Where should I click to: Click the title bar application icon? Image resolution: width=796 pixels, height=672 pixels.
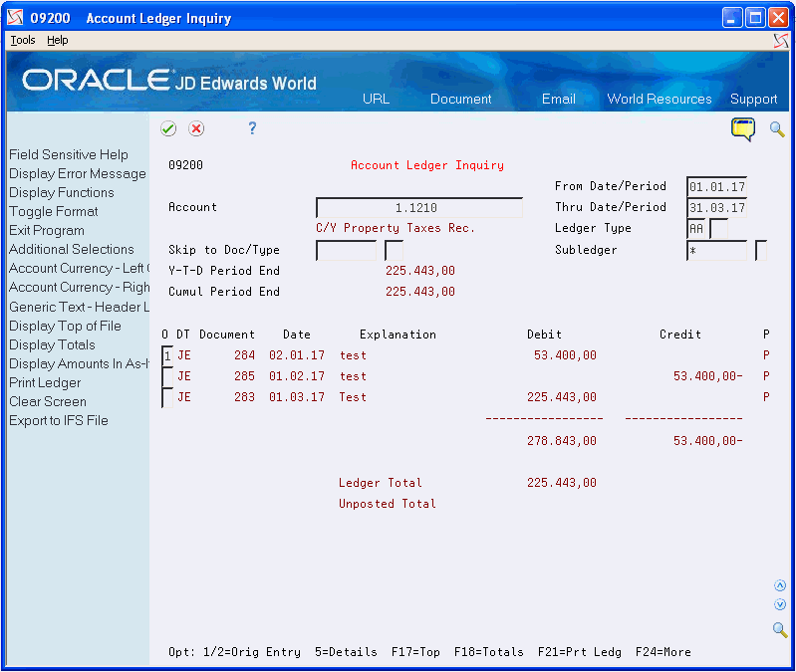(15, 18)
